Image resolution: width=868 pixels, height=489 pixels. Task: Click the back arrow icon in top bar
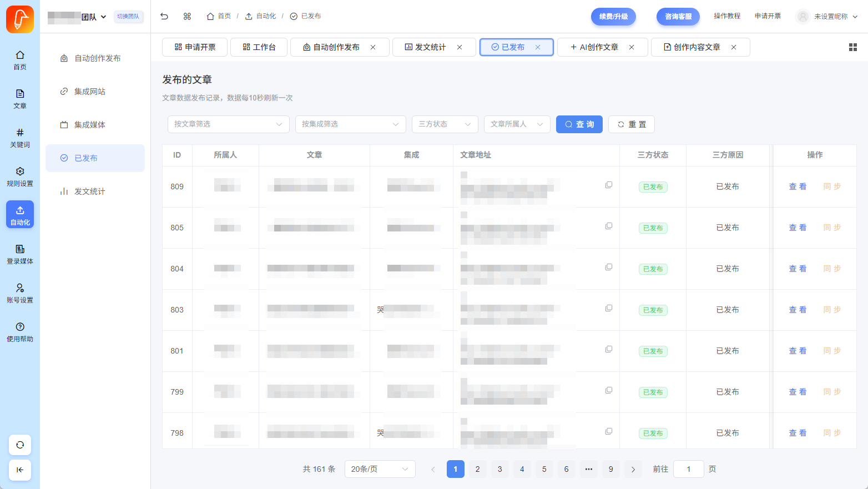164,16
